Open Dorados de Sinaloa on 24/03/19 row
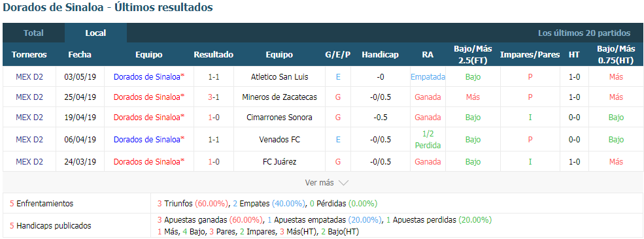644x239 pixels. tap(149, 161)
